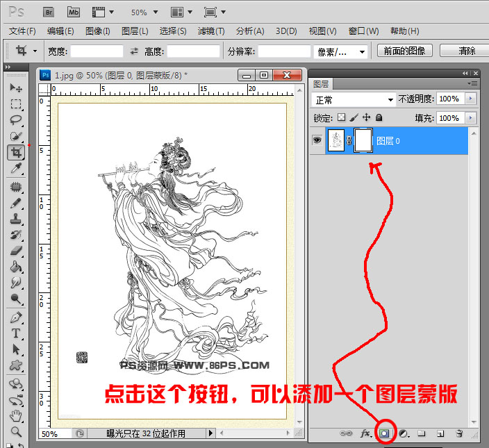
Task: Toggle link between layer and mask
Action: (x=349, y=140)
